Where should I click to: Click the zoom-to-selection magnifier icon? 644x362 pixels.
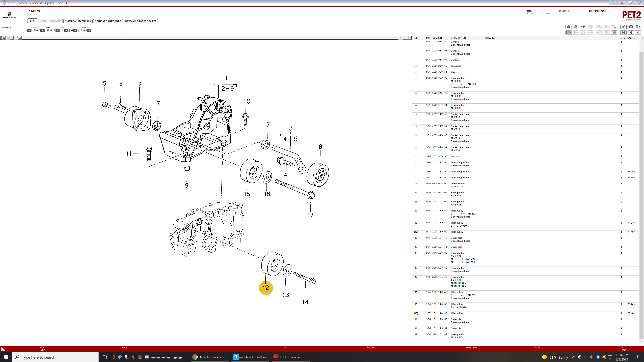[12, 38]
